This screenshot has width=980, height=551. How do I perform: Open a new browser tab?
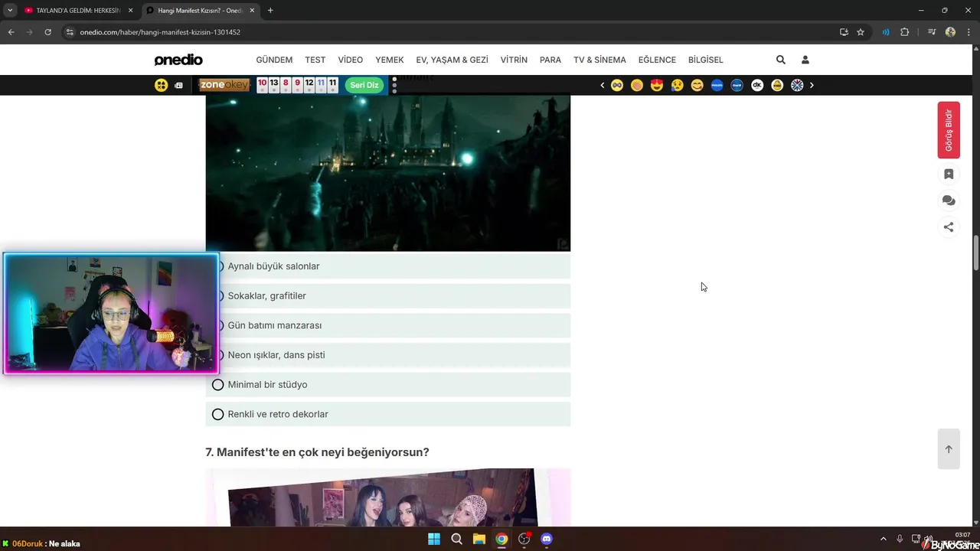[x=270, y=11]
